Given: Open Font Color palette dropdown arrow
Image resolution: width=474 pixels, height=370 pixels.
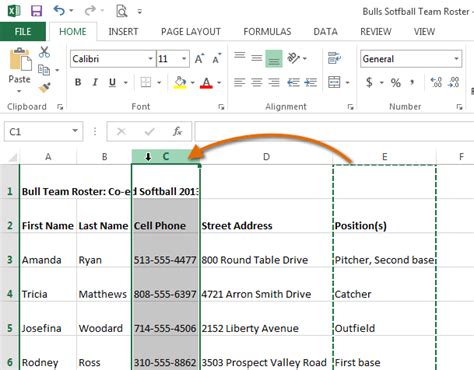Looking at the screenshot, I should (x=219, y=82).
